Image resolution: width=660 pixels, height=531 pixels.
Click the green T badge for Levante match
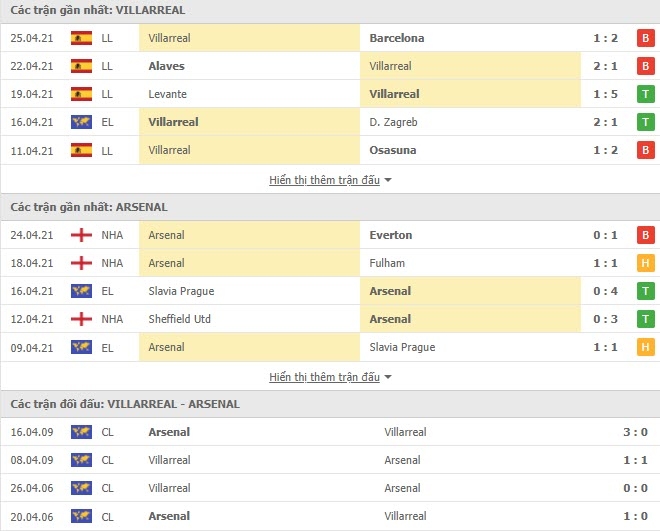645,94
